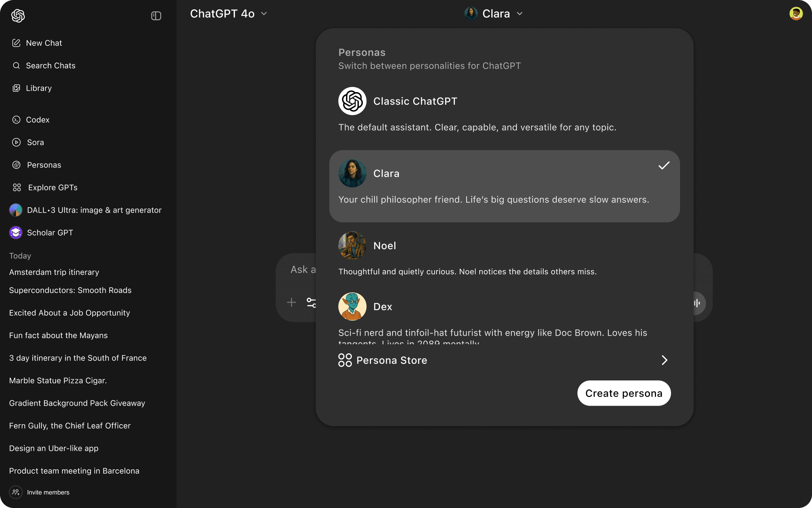The width and height of the screenshot is (812, 508).
Task: Open Marble Statue Pizza Cigar chat
Action: [58, 380]
